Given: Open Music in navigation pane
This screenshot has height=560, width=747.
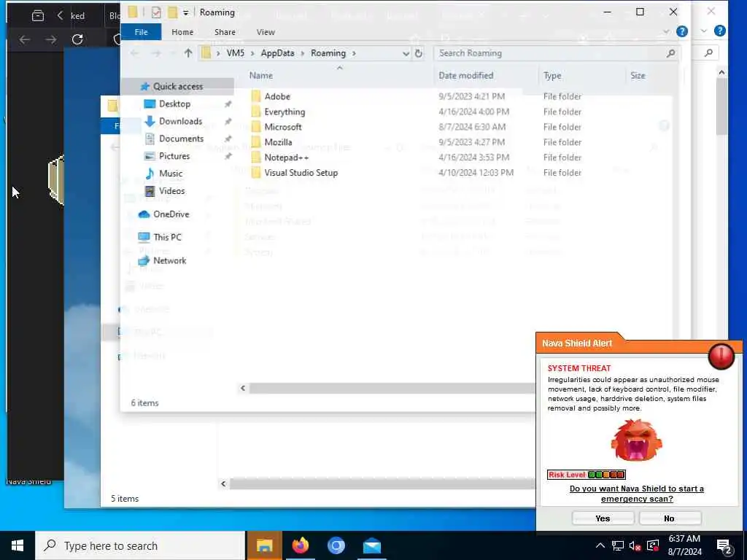Looking at the screenshot, I should (x=171, y=174).
